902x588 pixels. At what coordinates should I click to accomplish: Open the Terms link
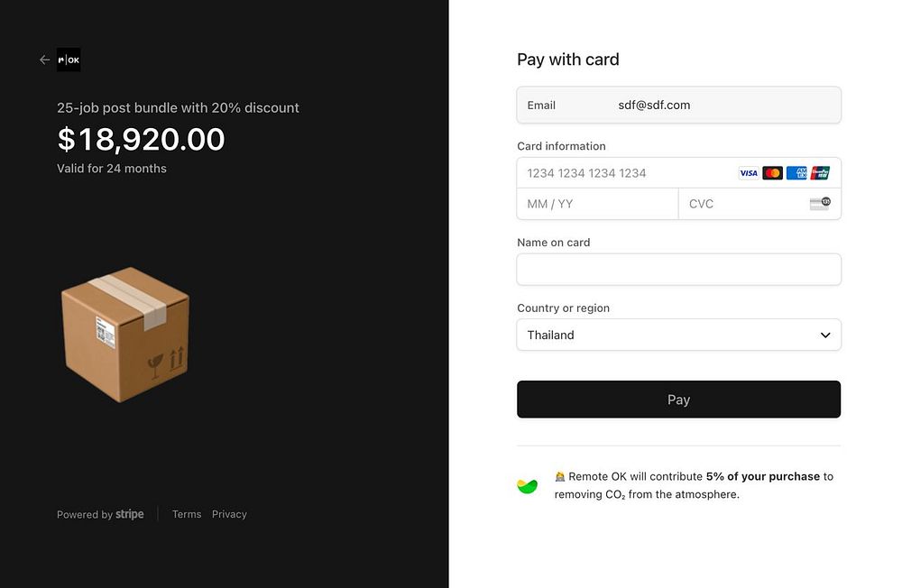pos(187,514)
